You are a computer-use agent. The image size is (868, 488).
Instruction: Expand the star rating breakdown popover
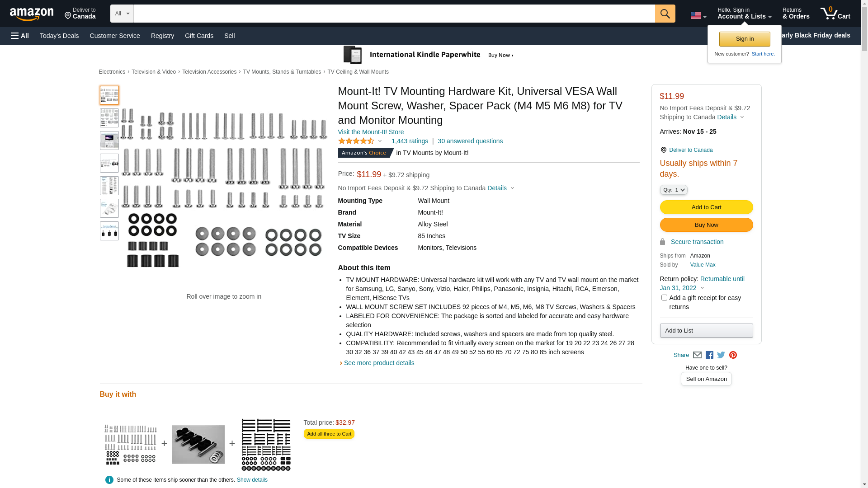[360, 141]
